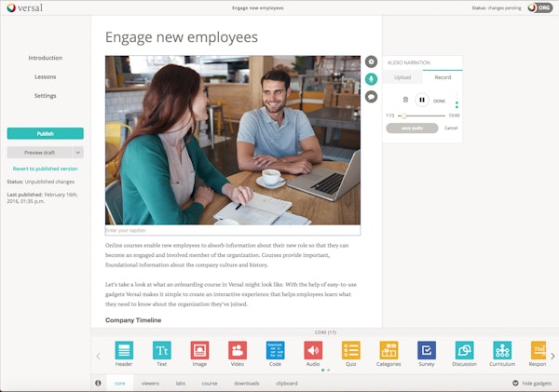Expand the Preview draft dropdown arrow
559x392 pixels.
pos(77,153)
